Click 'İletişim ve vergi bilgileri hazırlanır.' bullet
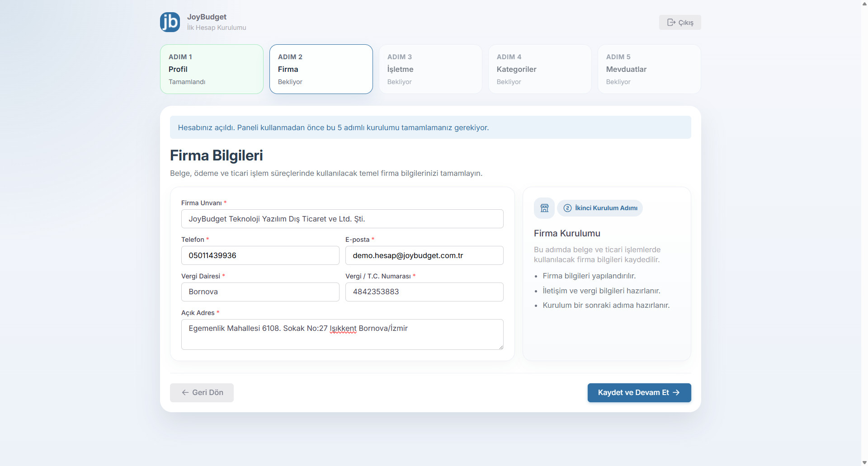This screenshot has height=466, width=868. [x=601, y=291]
